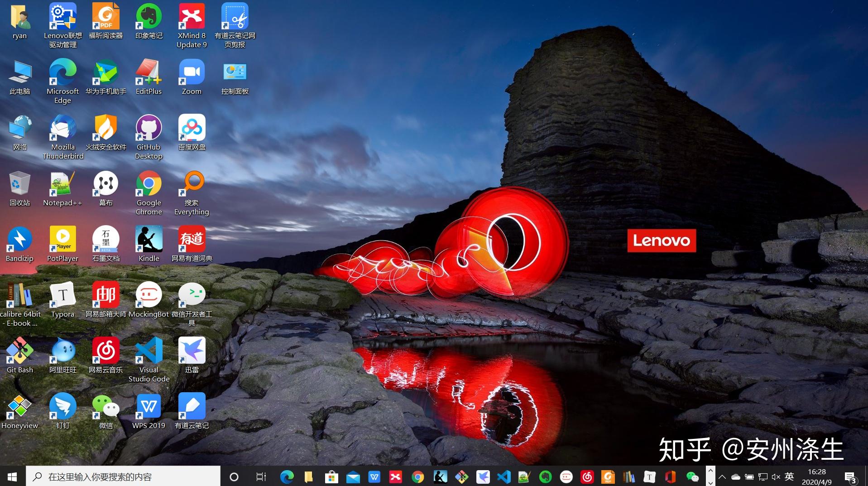Click inside the taskbar search box

click(x=122, y=476)
